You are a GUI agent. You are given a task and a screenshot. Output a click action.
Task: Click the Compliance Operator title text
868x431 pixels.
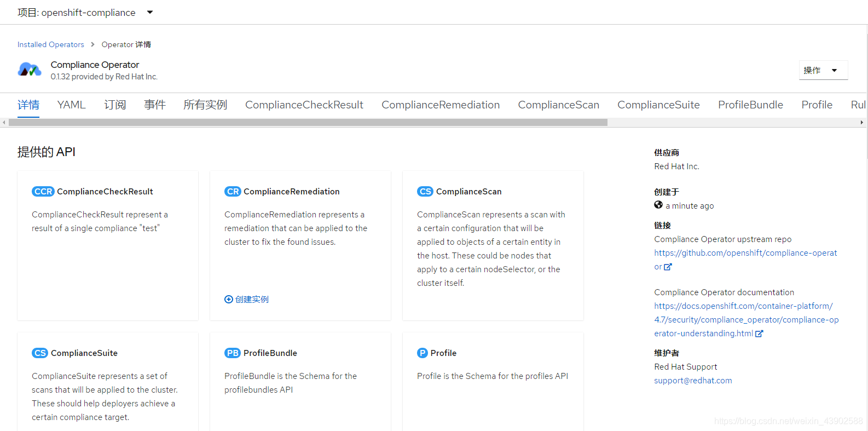[95, 65]
